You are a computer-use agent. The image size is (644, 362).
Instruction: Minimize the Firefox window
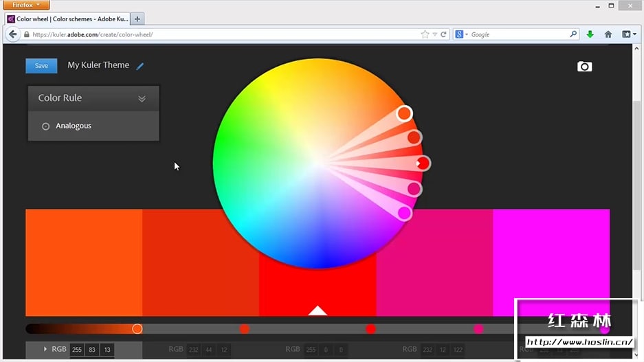(597, 6)
